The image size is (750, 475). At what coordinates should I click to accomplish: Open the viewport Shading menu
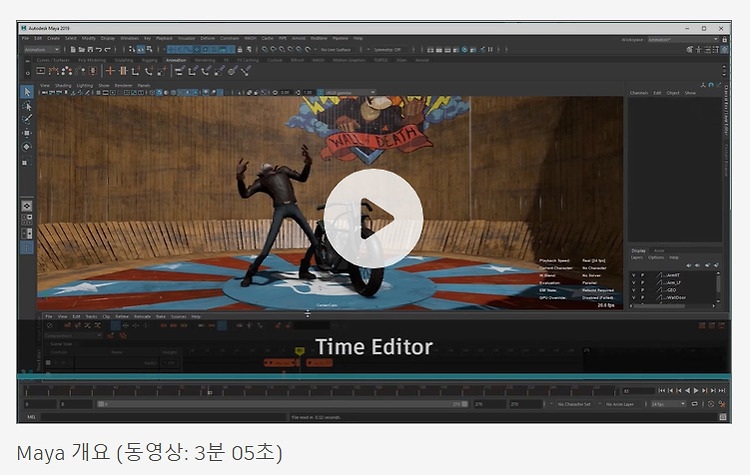[x=63, y=86]
